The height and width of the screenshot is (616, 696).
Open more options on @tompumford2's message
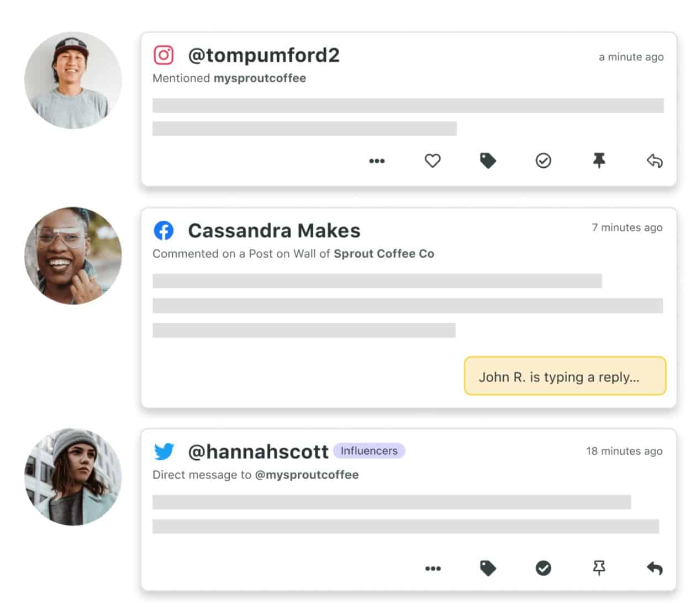[377, 161]
